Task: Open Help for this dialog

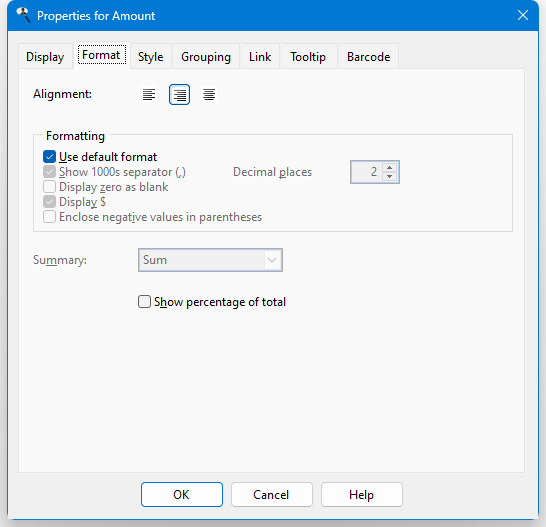Action: pos(362,494)
